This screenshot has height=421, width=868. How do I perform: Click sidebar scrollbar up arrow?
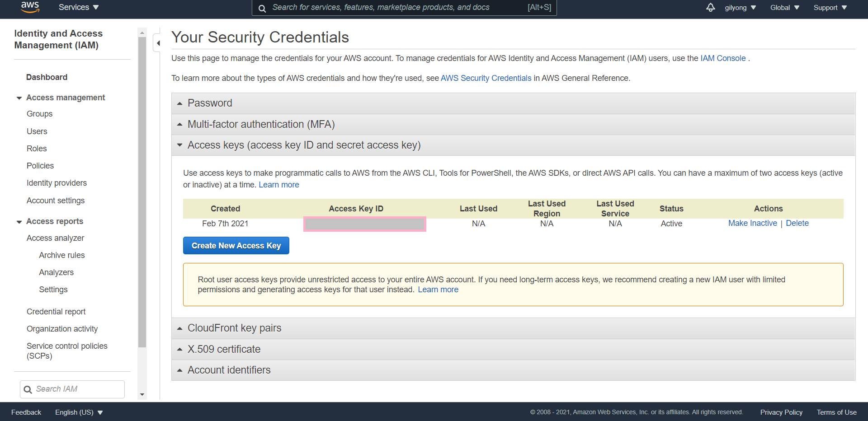142,33
